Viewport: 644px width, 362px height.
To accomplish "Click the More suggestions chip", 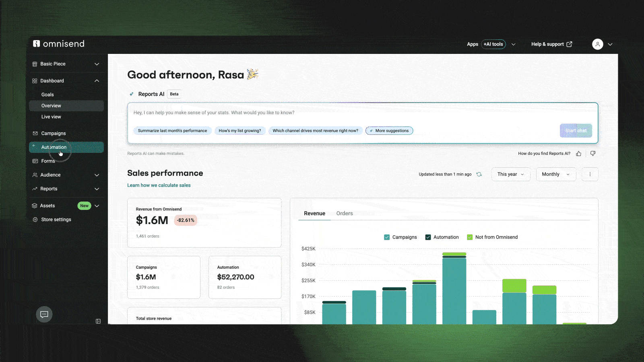I will (x=389, y=131).
